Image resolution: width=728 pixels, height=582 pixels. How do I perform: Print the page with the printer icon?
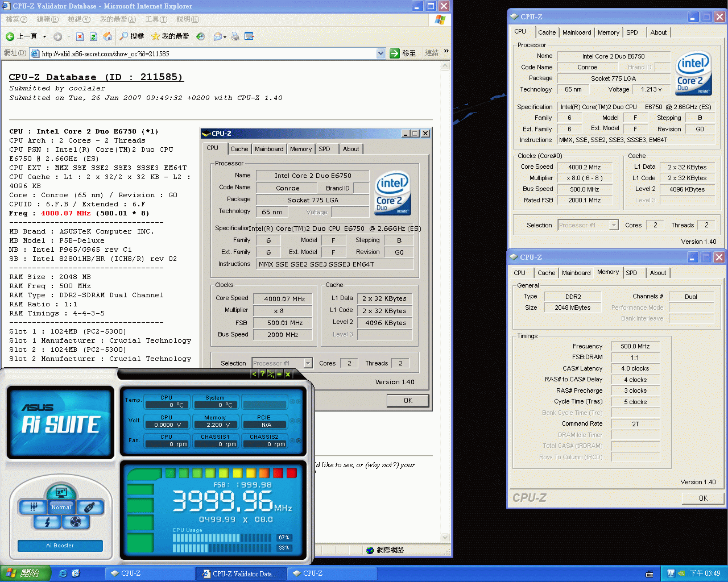click(x=235, y=36)
